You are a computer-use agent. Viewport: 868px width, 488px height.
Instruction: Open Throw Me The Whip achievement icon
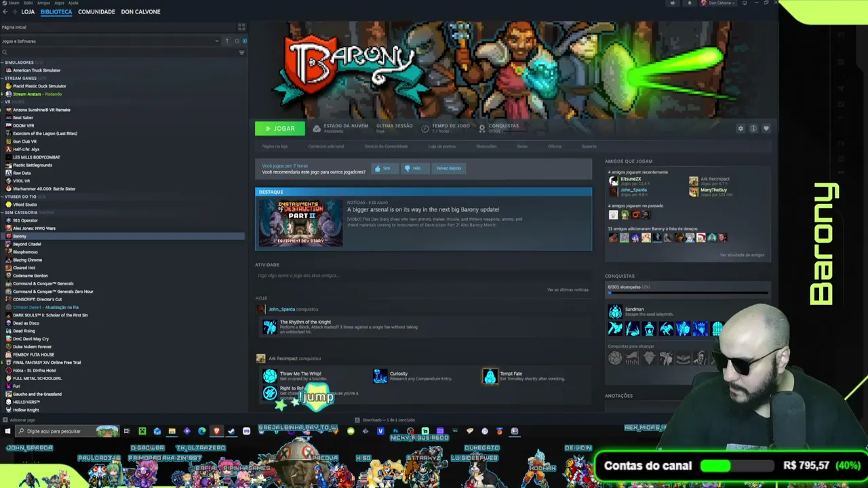tap(270, 376)
